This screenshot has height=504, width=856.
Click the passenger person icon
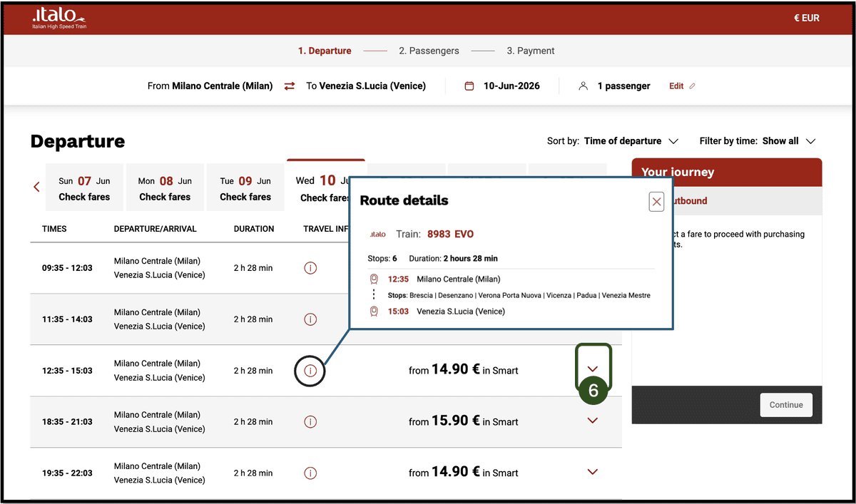pos(583,86)
